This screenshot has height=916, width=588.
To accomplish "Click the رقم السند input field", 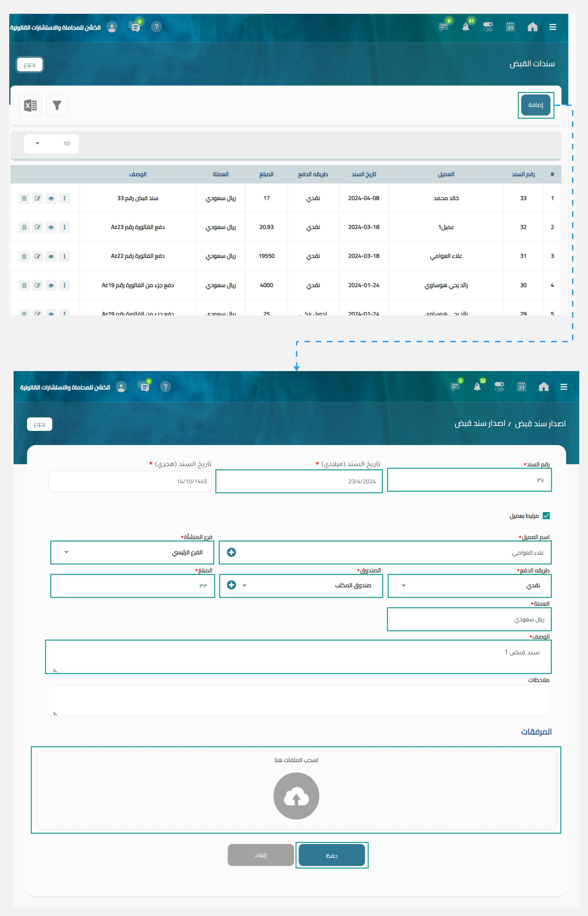I will coord(470,480).
